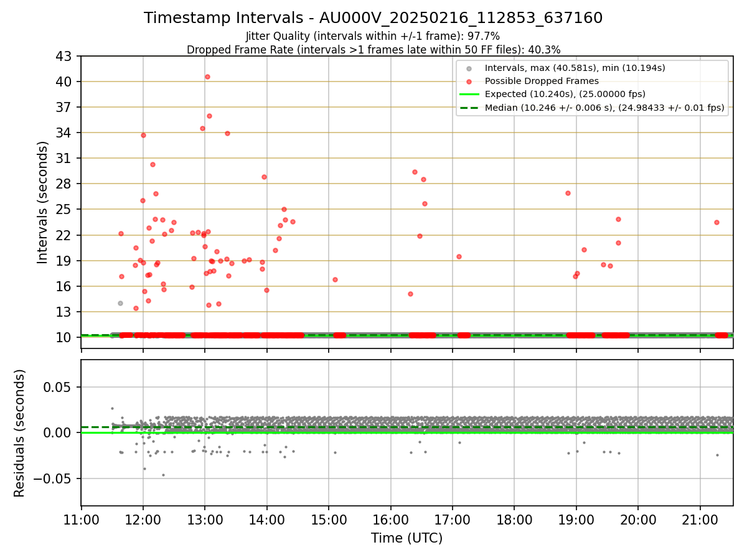Viewport: 747px width, 560px height.
Task: Click the "15:00" x-axis tick label
Action: [329, 520]
